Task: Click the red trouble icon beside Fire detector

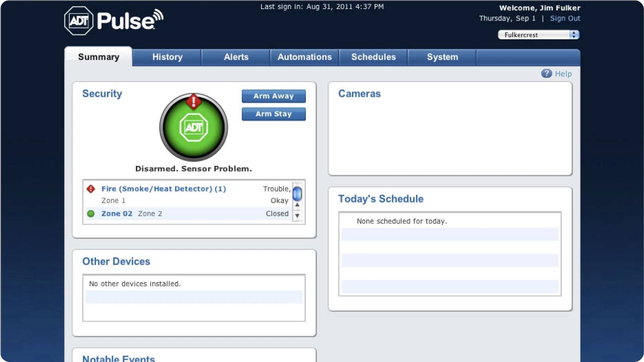Action: tap(91, 189)
